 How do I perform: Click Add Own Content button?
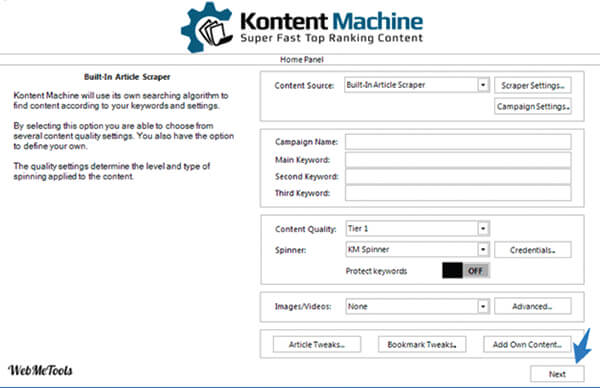[527, 344]
